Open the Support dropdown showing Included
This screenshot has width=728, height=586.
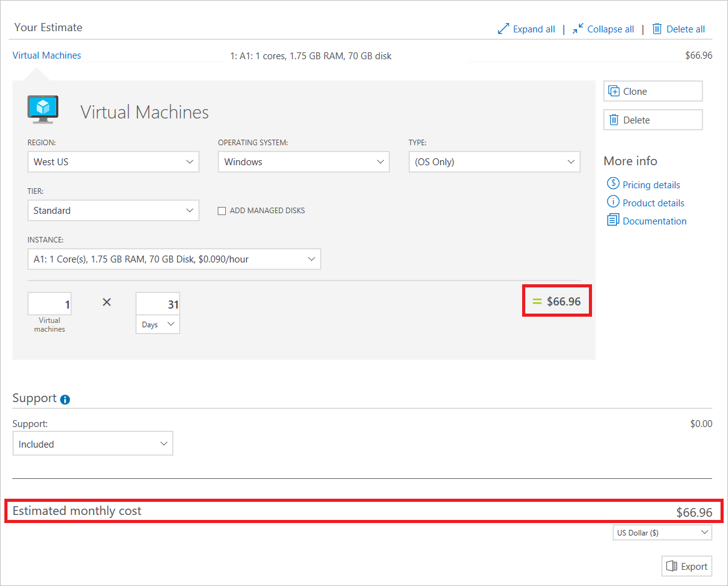[x=93, y=444]
